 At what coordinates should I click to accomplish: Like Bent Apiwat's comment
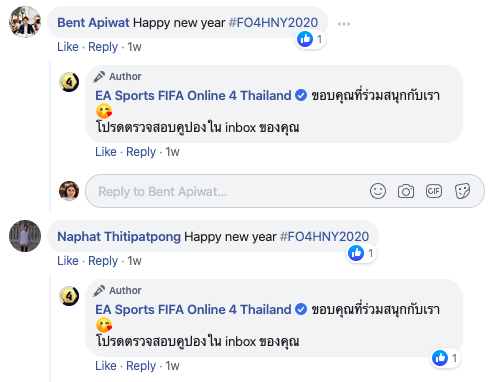(68, 47)
